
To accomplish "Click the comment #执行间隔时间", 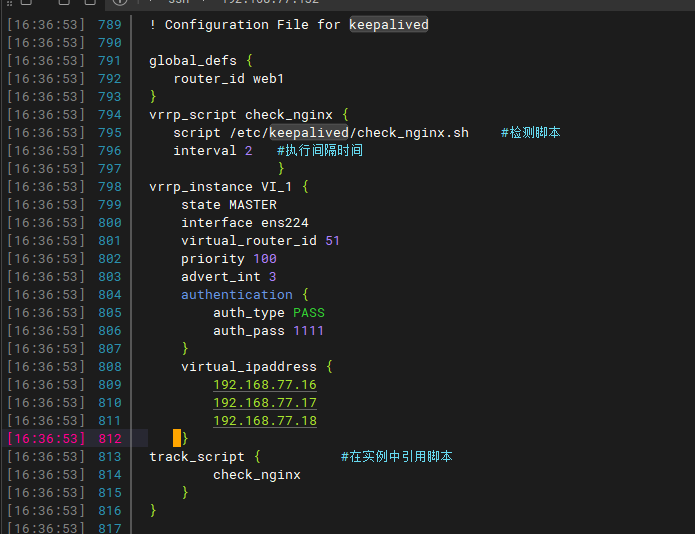I will [x=320, y=151].
